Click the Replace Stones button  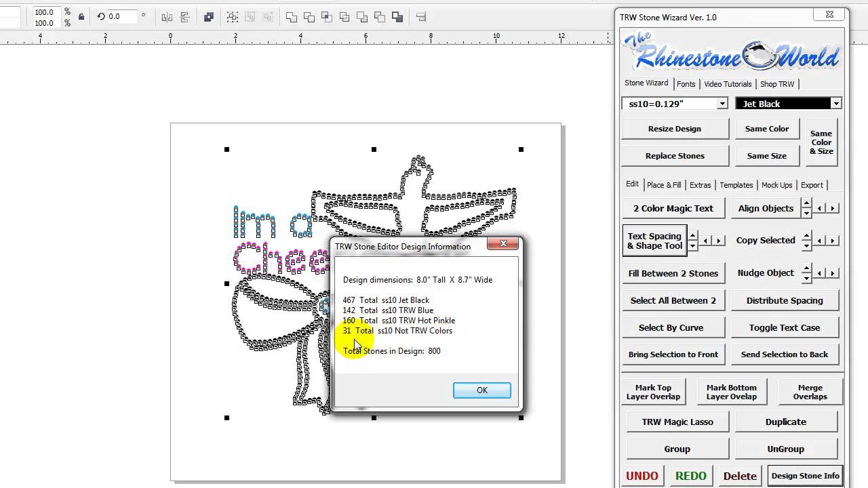coord(675,156)
